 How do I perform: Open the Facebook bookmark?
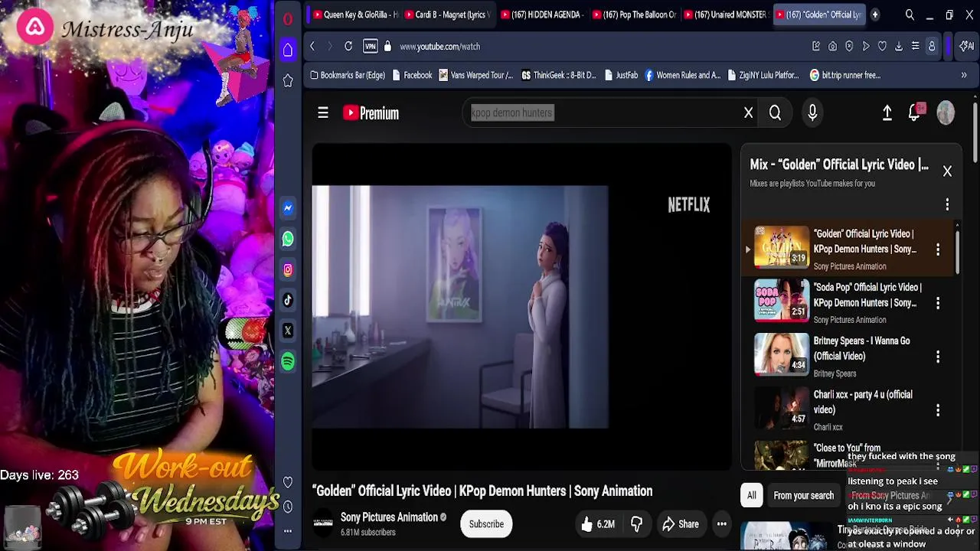click(412, 75)
